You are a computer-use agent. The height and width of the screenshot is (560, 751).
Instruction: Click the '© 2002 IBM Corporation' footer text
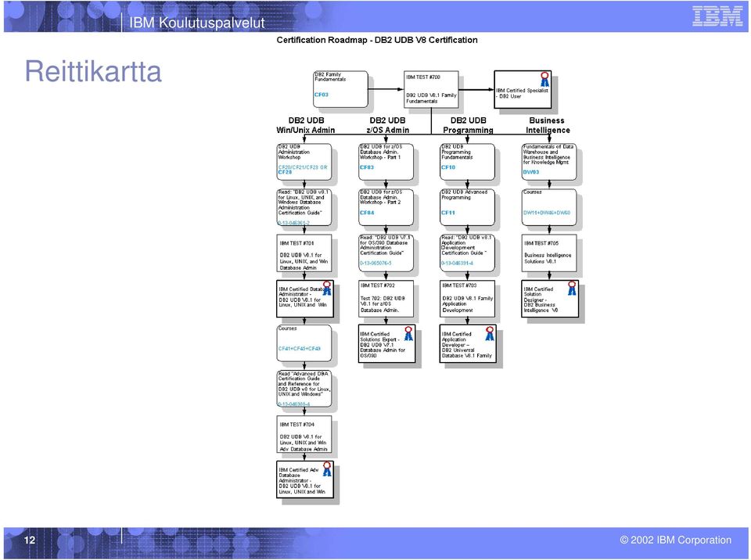coord(676,540)
